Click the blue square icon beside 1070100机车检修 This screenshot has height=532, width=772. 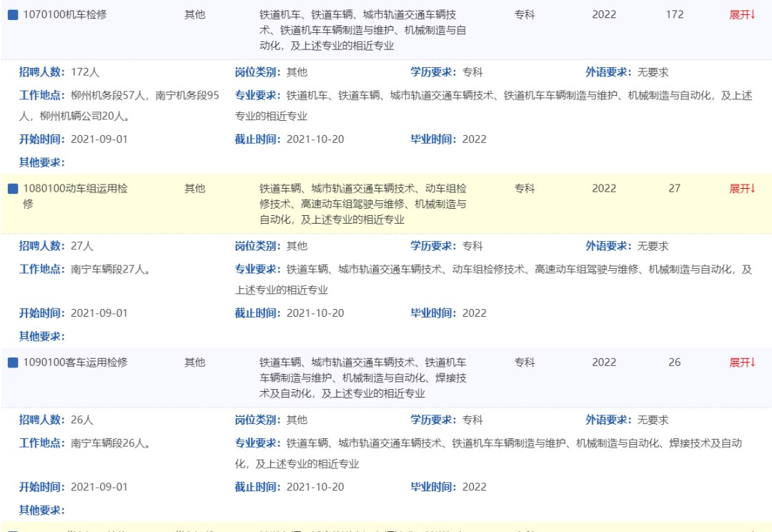coord(13,15)
